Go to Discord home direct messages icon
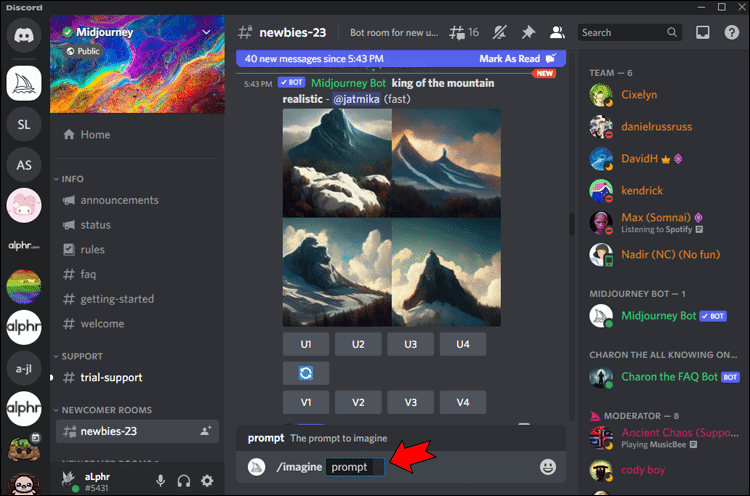Image resolution: width=750 pixels, height=496 pixels. (x=23, y=35)
